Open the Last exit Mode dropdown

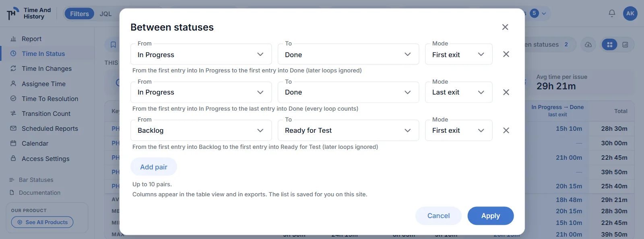459,92
